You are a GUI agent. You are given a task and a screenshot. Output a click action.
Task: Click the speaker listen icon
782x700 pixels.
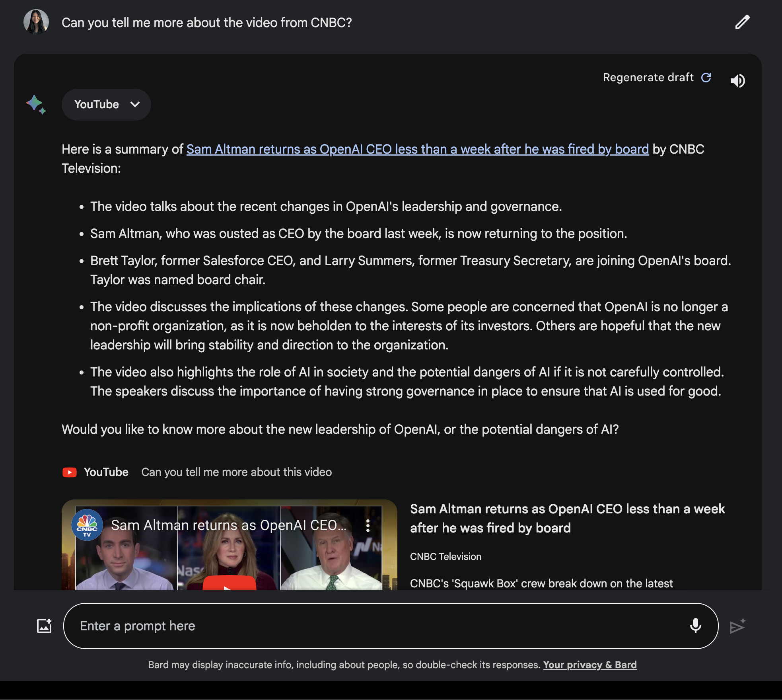[x=737, y=81]
